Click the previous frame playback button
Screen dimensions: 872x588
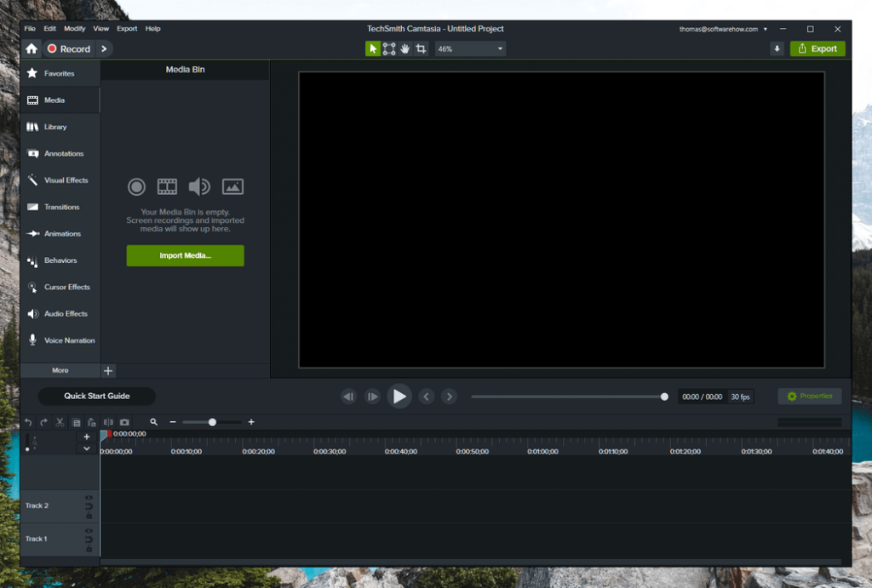coord(348,397)
